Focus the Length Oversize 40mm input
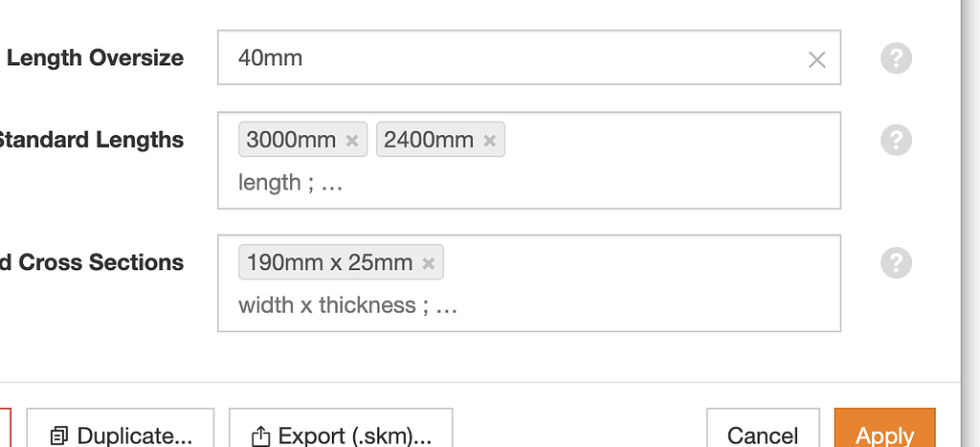 (x=507, y=58)
